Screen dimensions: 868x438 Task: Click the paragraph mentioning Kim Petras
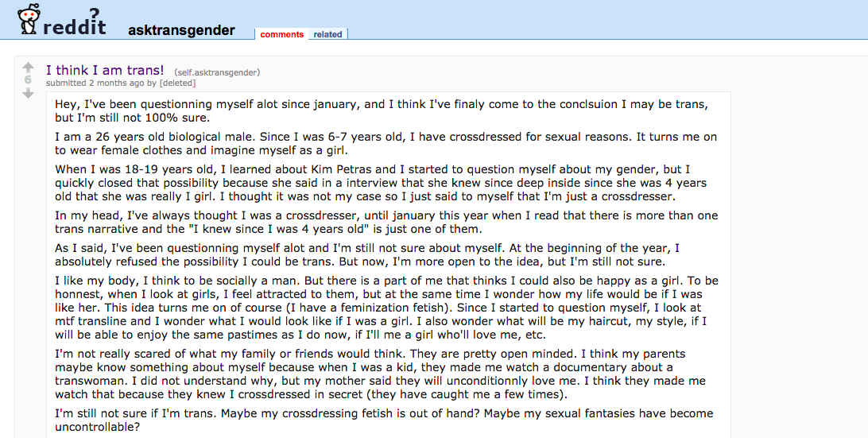(x=382, y=183)
